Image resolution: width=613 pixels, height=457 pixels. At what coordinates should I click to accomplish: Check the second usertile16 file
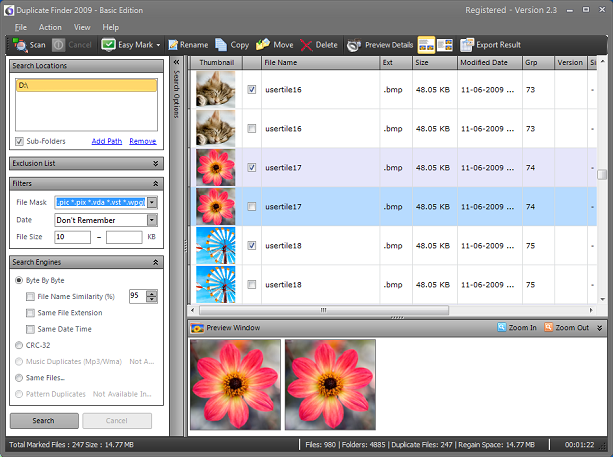pyautogui.click(x=252, y=129)
